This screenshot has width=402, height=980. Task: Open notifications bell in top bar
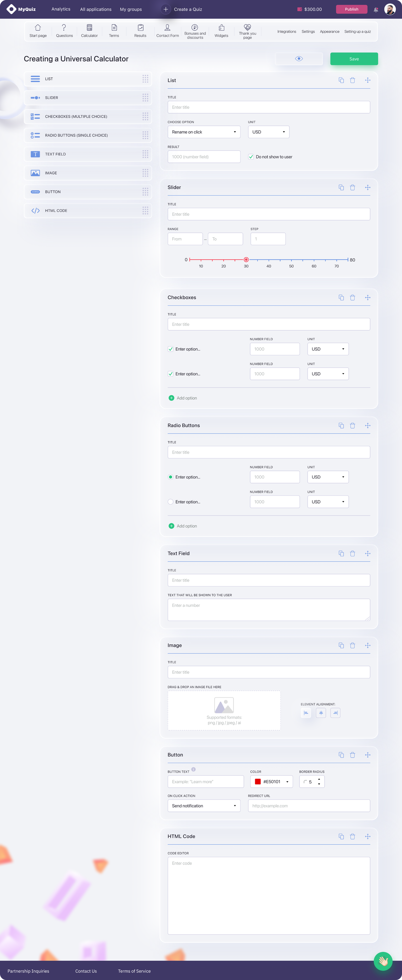(x=376, y=10)
